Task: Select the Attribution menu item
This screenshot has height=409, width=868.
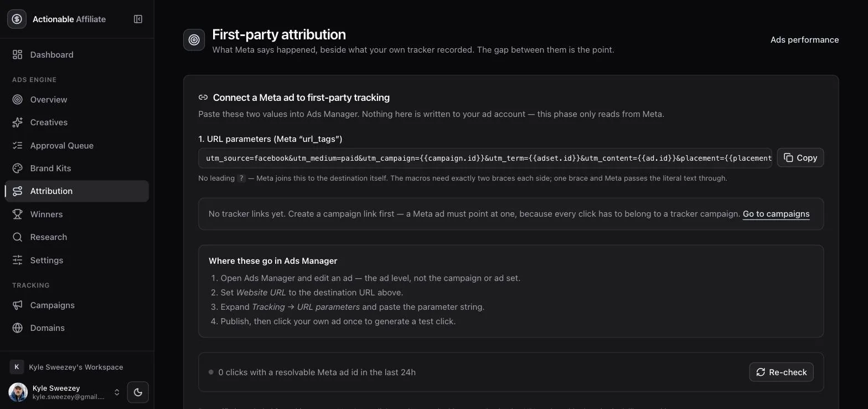Action: pos(77,191)
